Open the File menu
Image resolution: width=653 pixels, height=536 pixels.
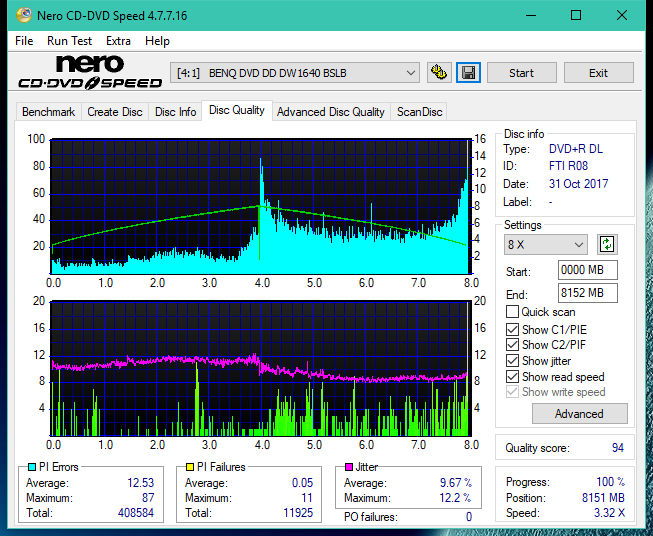(x=24, y=41)
